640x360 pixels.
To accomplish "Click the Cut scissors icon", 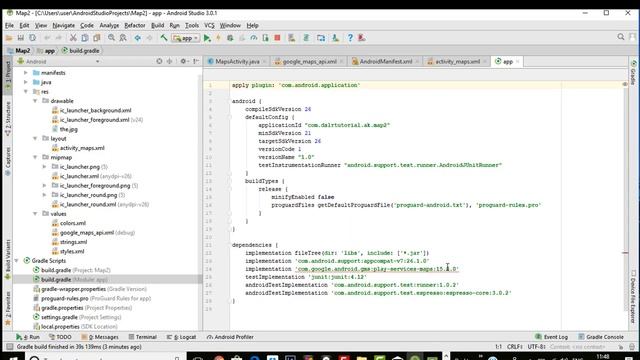I will pos(73,38).
